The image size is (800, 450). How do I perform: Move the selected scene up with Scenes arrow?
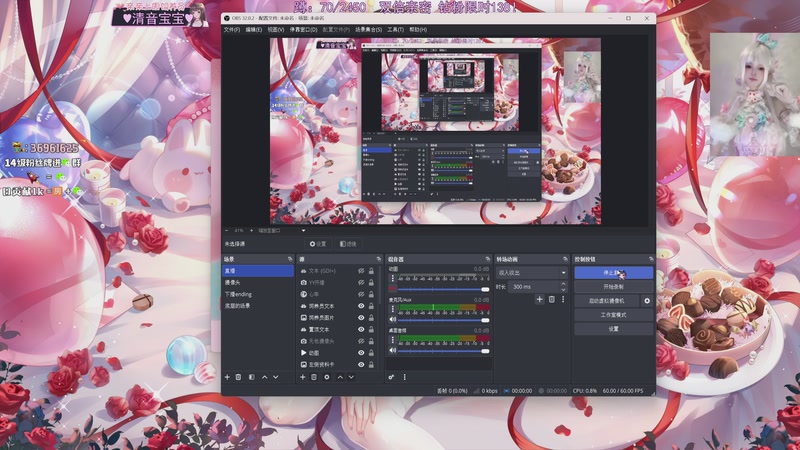point(264,377)
